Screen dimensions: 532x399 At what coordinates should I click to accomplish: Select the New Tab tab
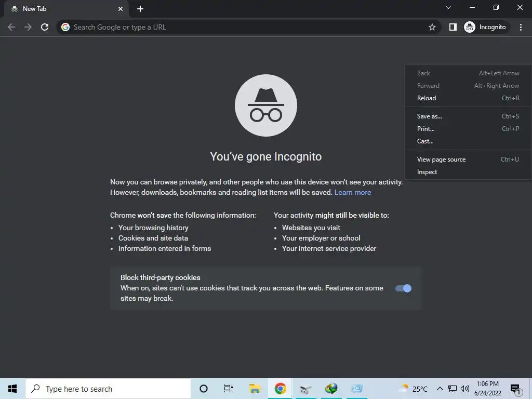[66, 9]
